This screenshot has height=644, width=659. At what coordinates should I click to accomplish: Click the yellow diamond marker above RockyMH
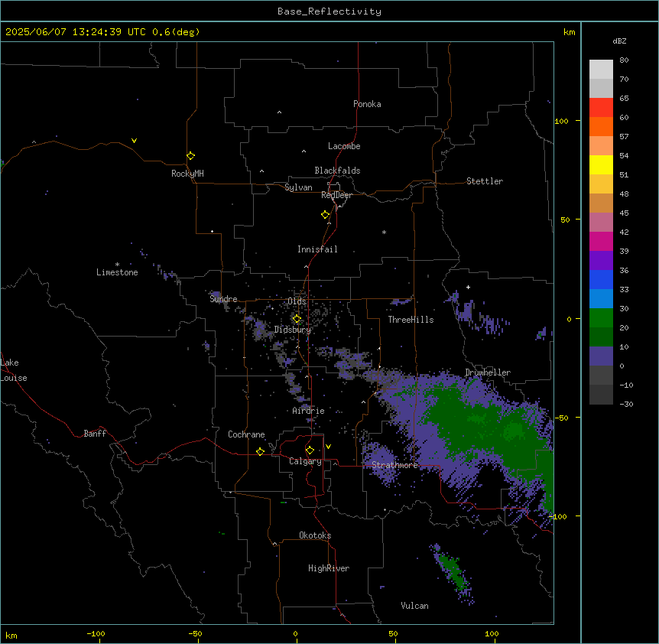[x=190, y=155]
